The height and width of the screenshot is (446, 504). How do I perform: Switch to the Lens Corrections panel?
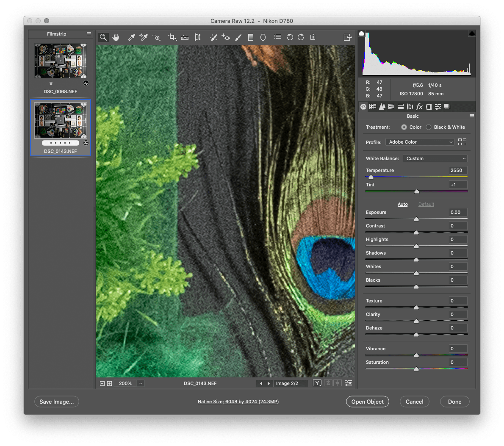(x=410, y=106)
